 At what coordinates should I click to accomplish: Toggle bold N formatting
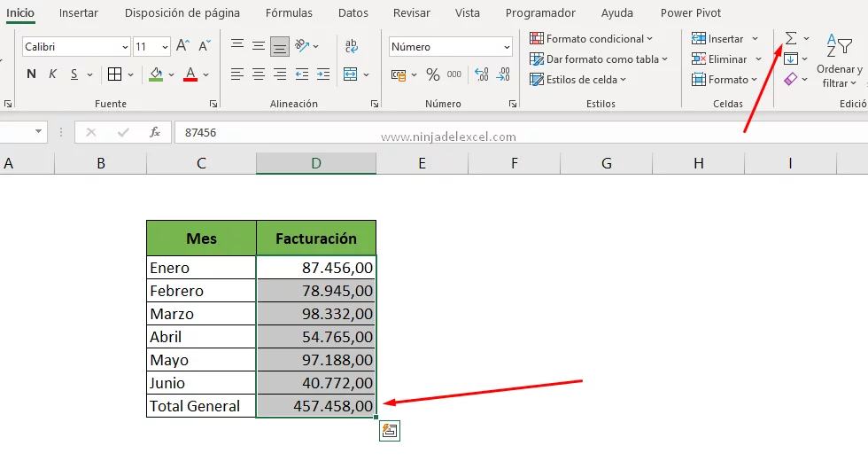click(x=31, y=74)
